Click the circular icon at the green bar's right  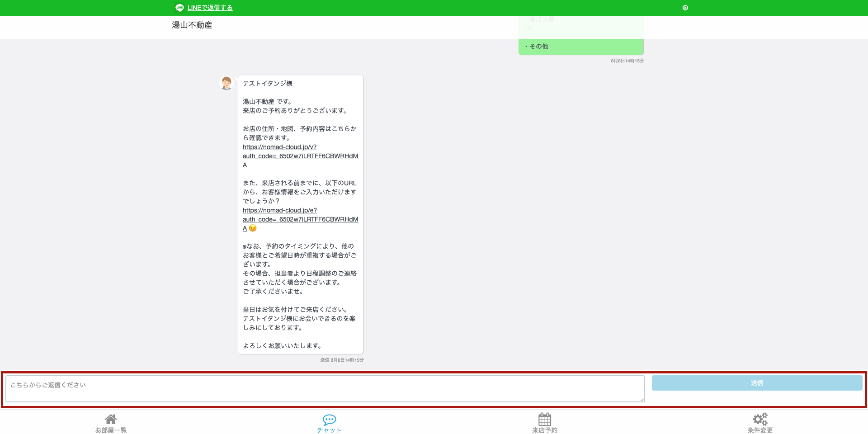685,8
